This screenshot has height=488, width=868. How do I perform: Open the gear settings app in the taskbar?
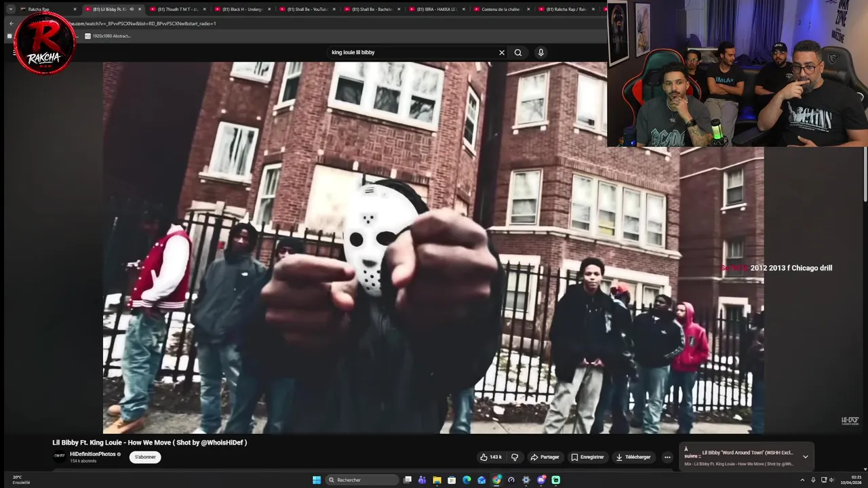[x=526, y=480]
